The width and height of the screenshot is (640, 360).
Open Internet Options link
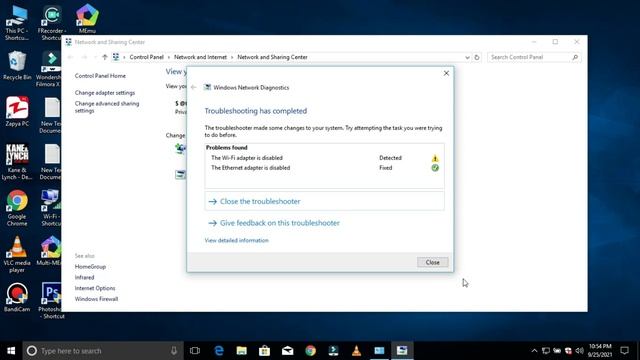point(95,288)
